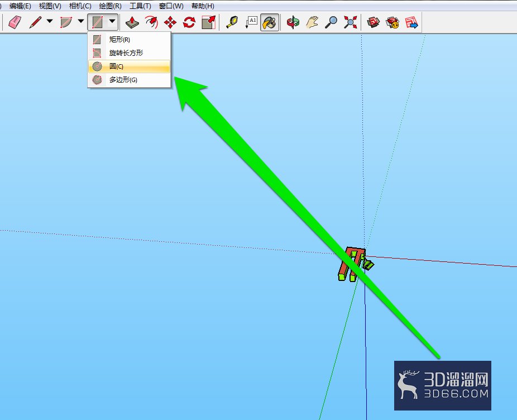Select the Offset tool icon

click(x=151, y=22)
